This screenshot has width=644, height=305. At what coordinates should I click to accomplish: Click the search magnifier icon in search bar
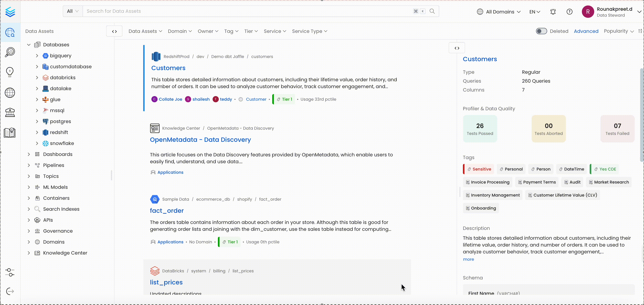(432, 11)
